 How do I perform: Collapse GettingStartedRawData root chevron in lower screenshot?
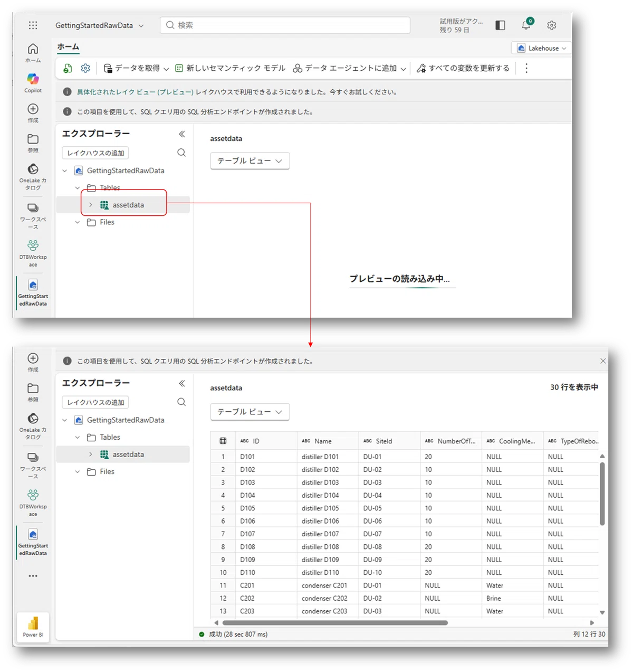pos(65,420)
